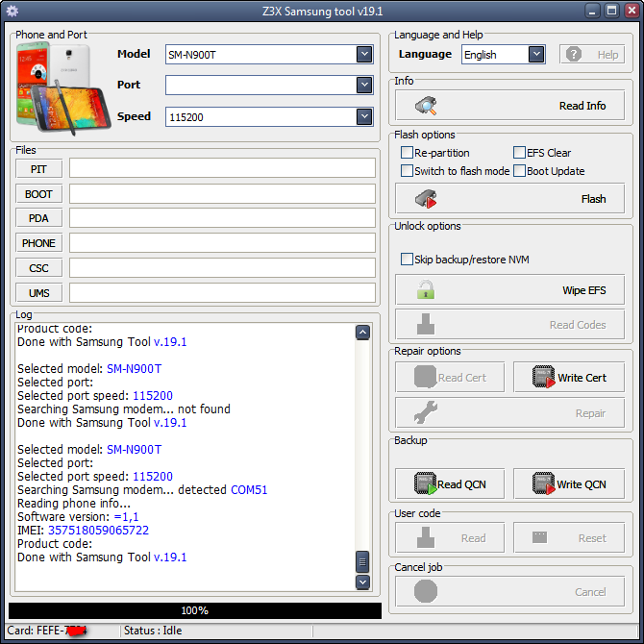
Task: Click the log scroll up arrow
Action: [x=362, y=333]
